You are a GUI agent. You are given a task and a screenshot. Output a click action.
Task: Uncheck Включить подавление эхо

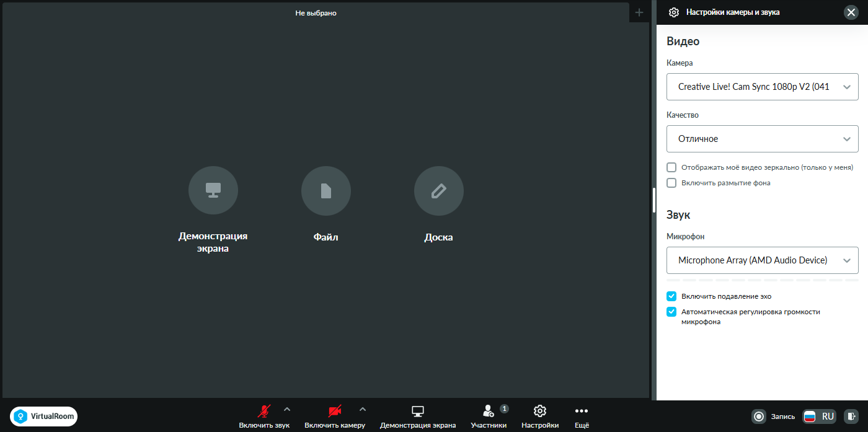pos(671,296)
